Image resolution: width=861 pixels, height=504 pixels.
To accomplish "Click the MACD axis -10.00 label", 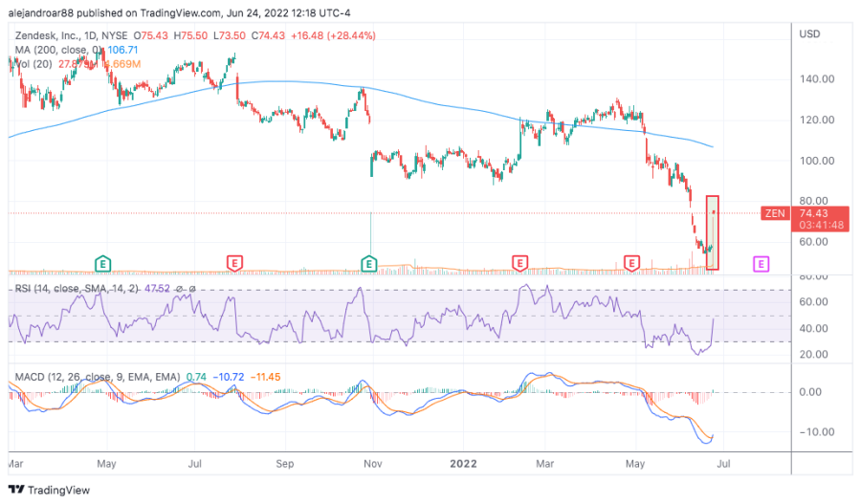I will point(817,432).
